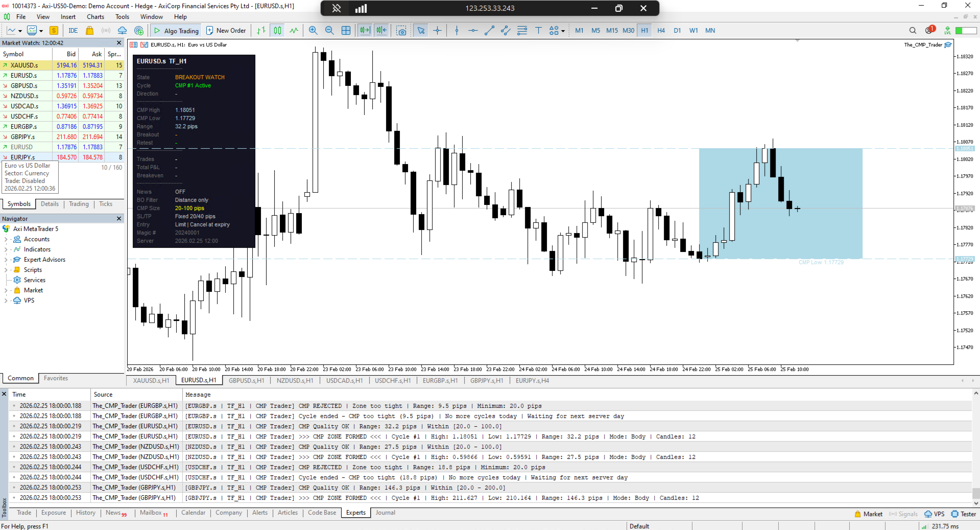Image resolution: width=980 pixels, height=530 pixels.
Task: Click the Signals broadcast icon in toolbar
Action: click(x=106, y=31)
